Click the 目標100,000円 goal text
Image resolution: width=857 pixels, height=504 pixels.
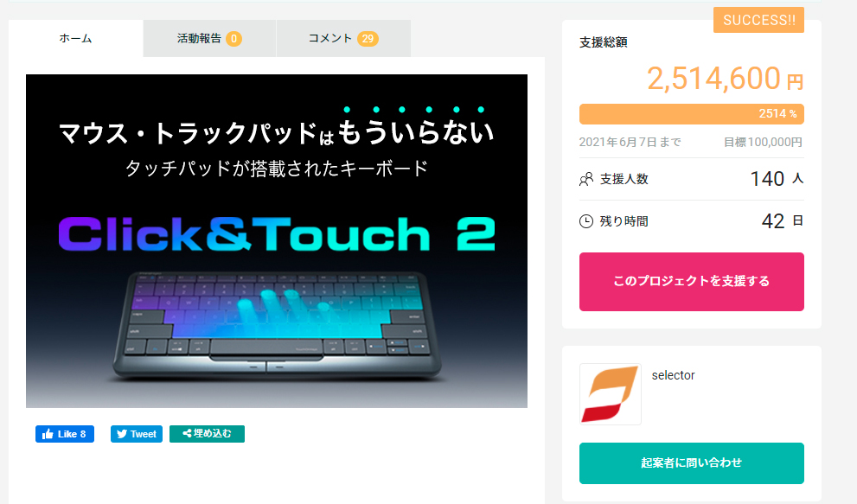click(x=763, y=142)
